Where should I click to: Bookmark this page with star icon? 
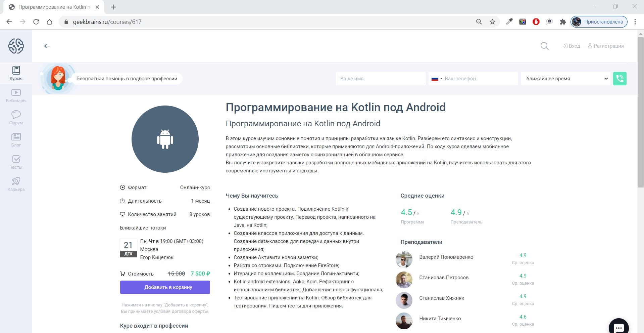[492, 22]
